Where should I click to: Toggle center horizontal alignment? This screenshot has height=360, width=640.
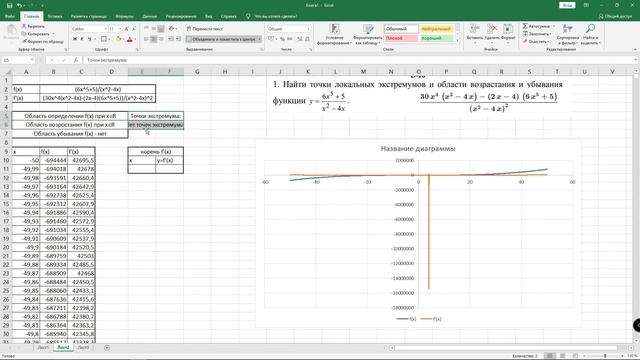click(x=153, y=39)
